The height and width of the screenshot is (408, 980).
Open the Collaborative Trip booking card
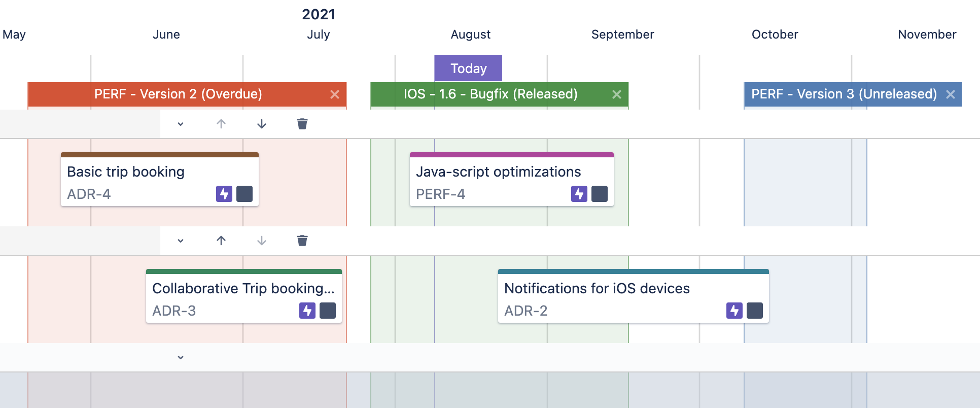(243, 289)
